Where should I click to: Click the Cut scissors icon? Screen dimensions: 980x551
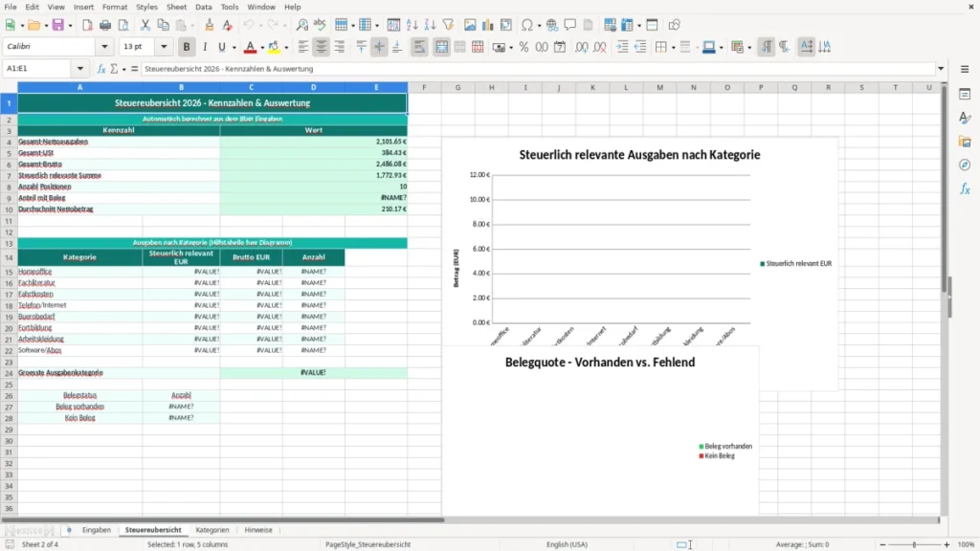coord(145,25)
